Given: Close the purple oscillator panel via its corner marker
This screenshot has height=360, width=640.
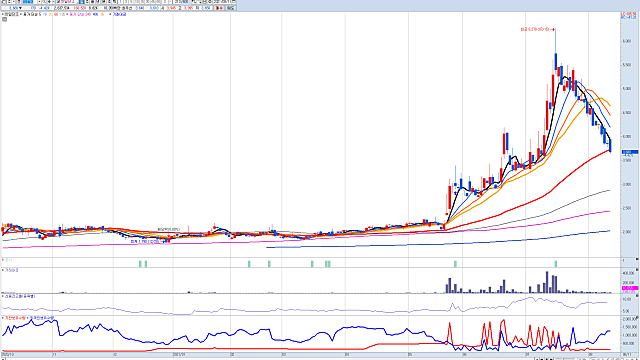Looking at the screenshot, I should point(637,296).
